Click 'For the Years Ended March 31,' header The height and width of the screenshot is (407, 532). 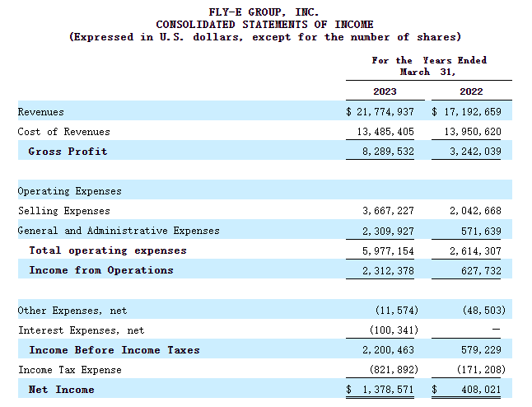pos(429,66)
